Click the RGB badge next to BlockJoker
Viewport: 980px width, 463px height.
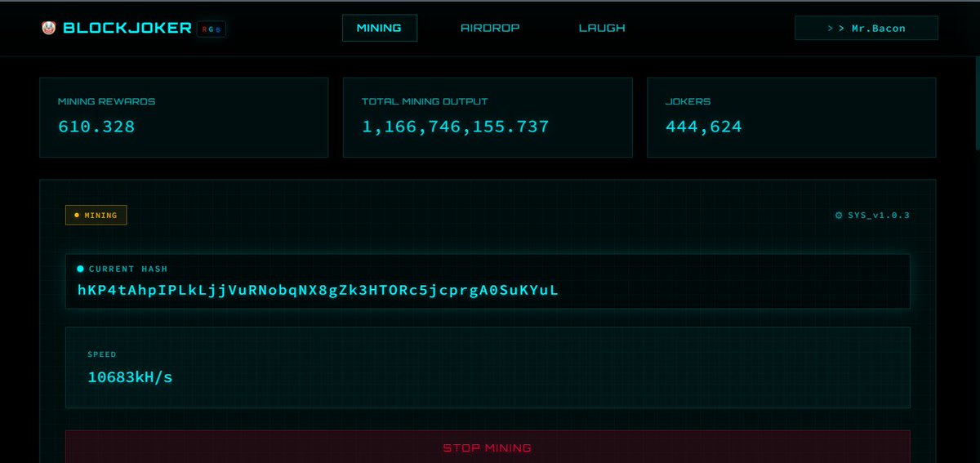click(x=212, y=29)
